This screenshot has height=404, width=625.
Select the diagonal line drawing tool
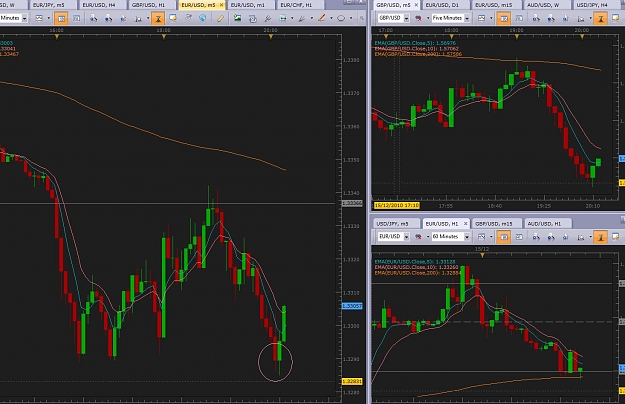[321, 18]
